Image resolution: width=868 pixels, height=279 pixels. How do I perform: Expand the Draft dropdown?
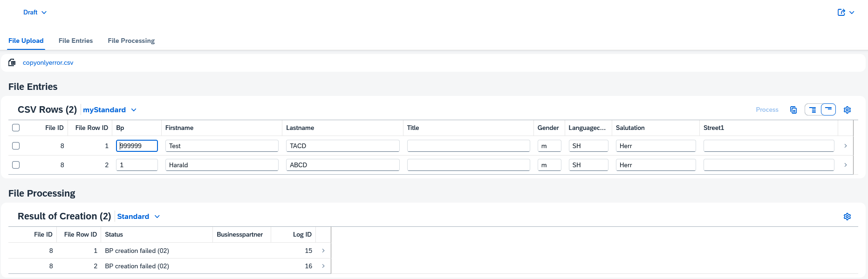[35, 13]
